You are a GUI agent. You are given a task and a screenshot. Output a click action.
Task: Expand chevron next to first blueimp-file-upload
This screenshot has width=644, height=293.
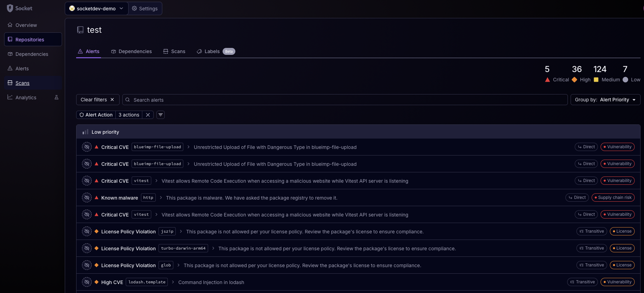[188, 147]
